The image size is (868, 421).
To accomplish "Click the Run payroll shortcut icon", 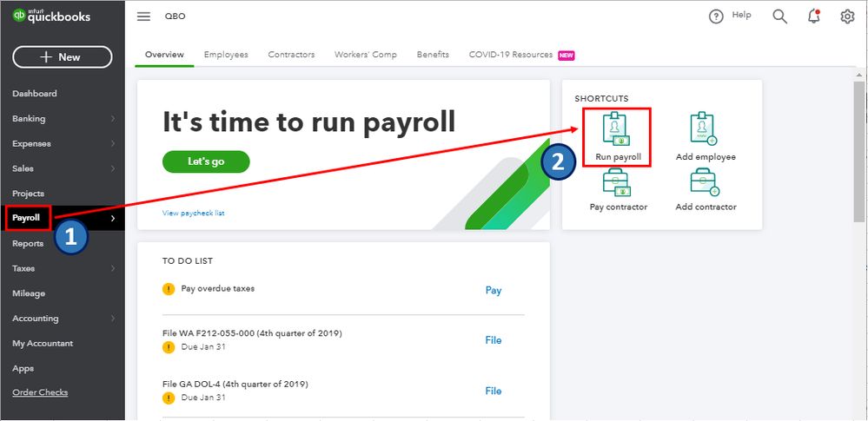I will (x=617, y=128).
